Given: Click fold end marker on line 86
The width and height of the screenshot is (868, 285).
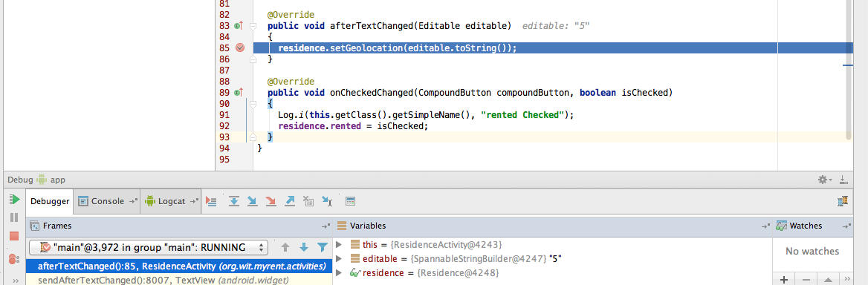Looking at the screenshot, I should pyautogui.click(x=253, y=59).
